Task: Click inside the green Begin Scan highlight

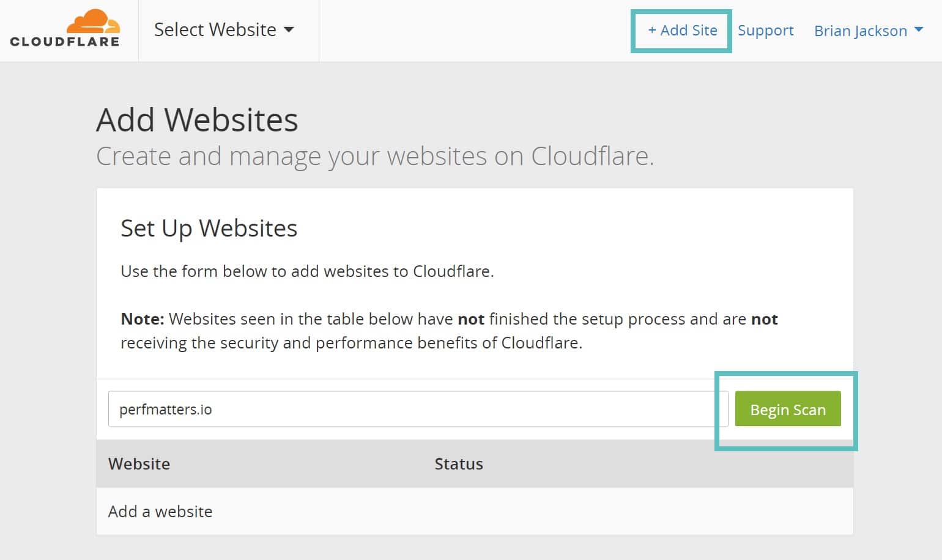Action: 787,409
